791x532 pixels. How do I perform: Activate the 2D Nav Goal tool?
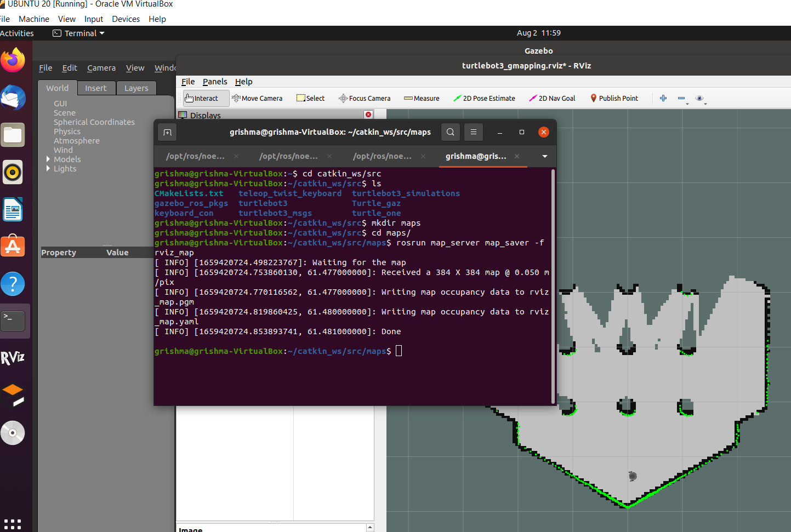coord(552,99)
